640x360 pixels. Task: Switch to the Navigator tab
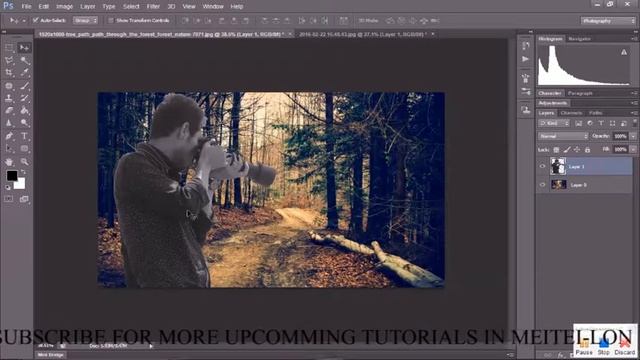click(580, 39)
